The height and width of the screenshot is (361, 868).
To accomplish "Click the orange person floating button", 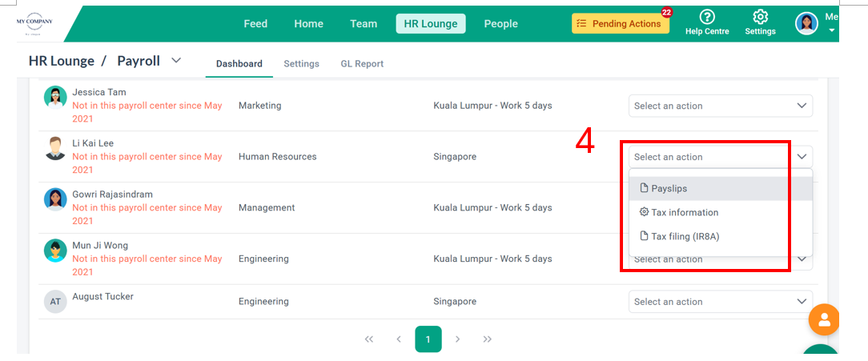I will click(x=824, y=319).
